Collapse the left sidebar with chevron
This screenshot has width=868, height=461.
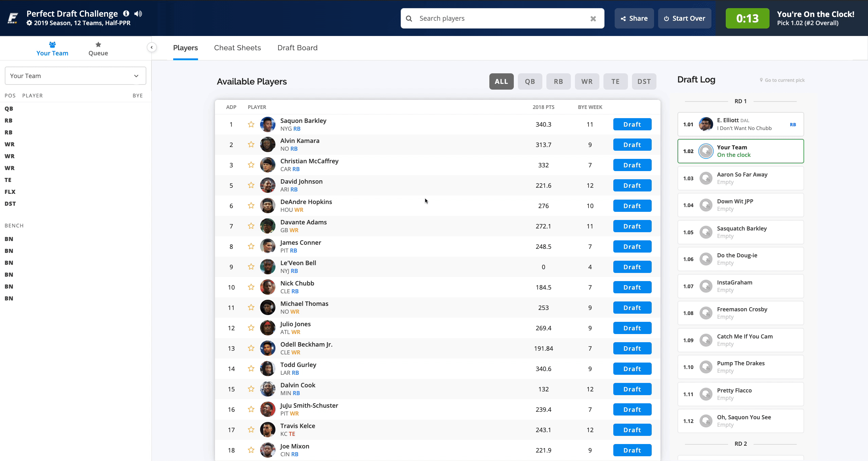(152, 48)
